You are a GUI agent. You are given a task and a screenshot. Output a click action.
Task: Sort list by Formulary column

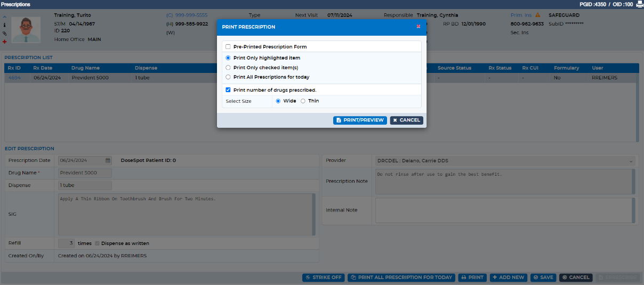tap(566, 68)
